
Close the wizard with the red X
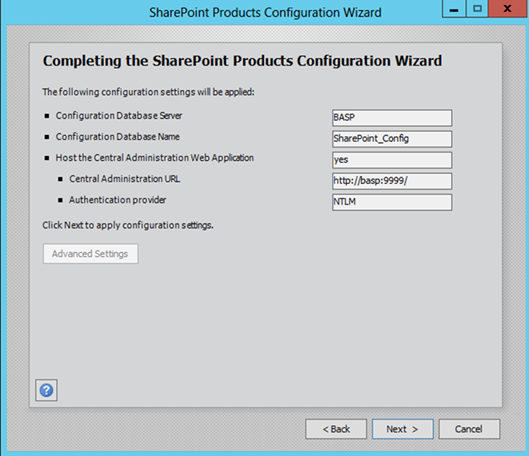pos(508,9)
